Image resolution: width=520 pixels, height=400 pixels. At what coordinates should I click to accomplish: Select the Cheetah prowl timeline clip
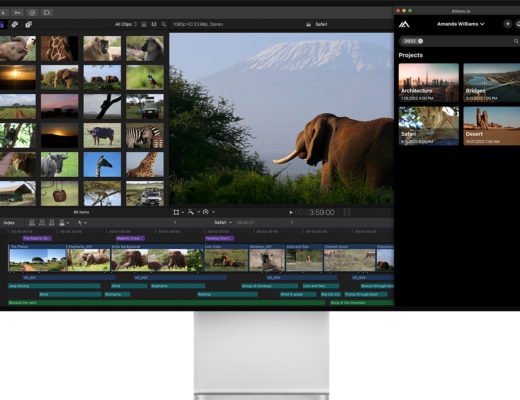350,258
